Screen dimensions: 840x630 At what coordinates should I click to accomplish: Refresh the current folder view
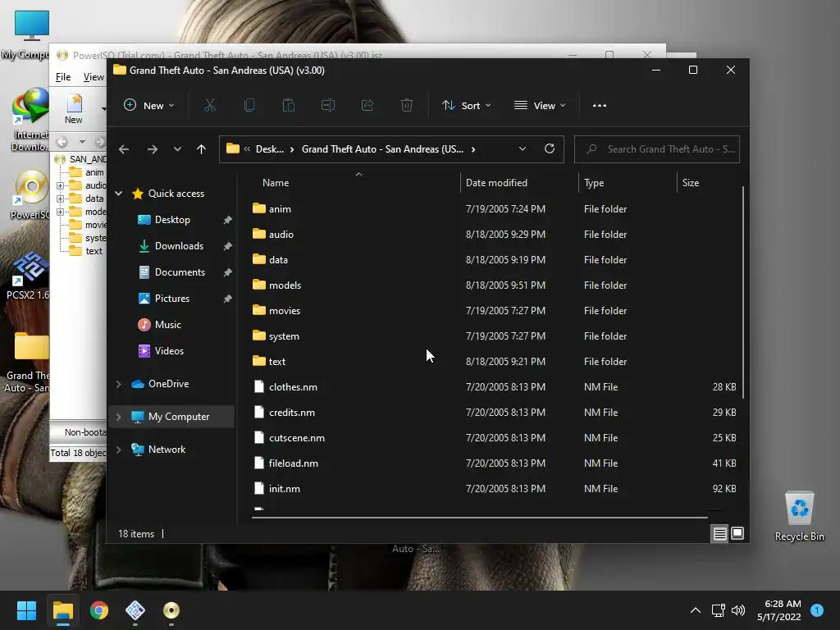click(549, 149)
